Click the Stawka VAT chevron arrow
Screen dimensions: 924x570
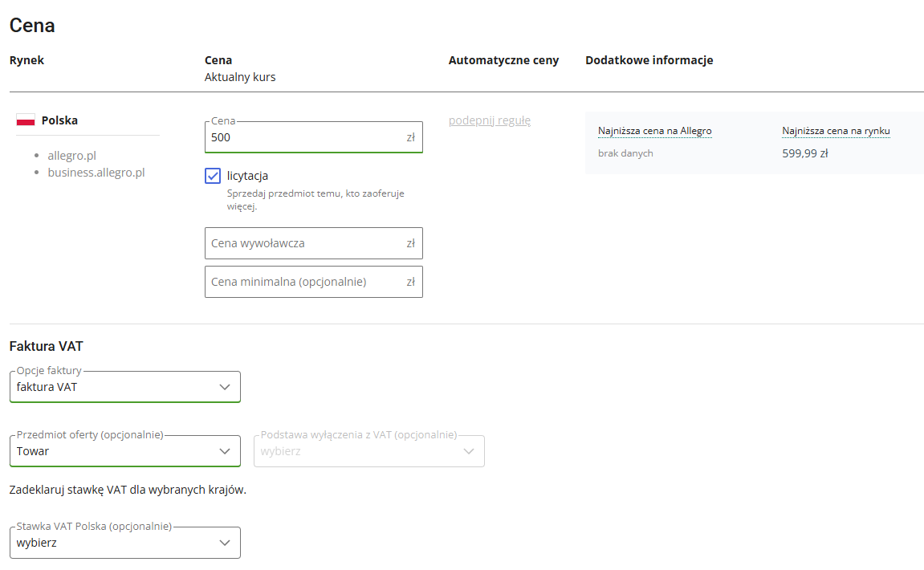click(225, 543)
